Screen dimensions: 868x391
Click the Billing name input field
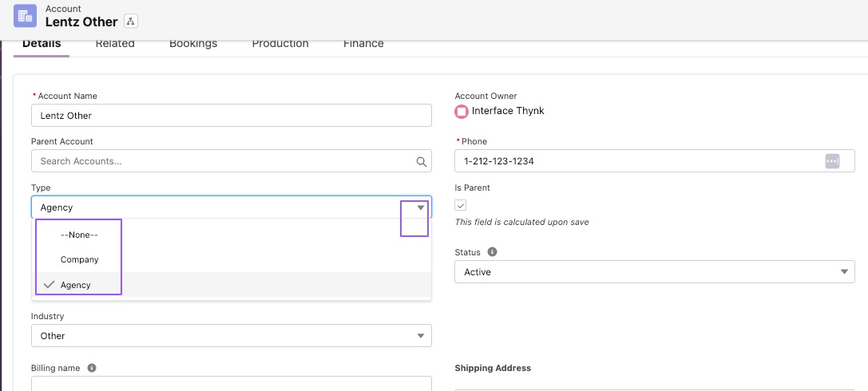coord(232,384)
